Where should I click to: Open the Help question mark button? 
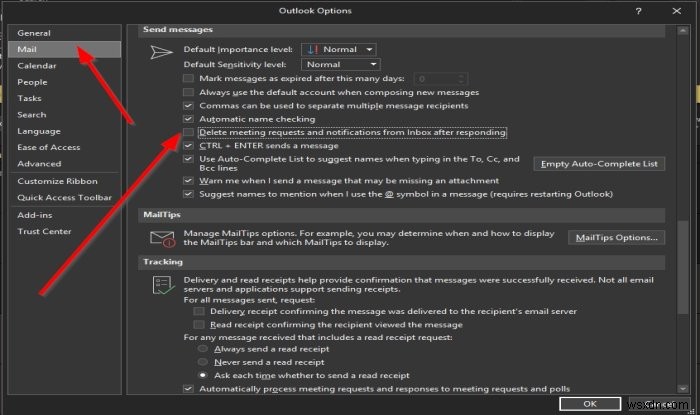[638, 11]
